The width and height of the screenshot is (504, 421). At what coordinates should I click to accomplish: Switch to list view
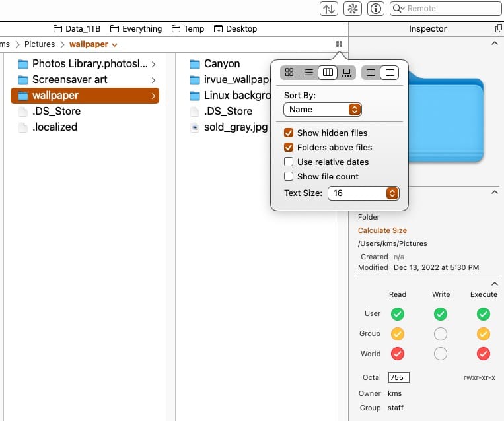(x=308, y=73)
